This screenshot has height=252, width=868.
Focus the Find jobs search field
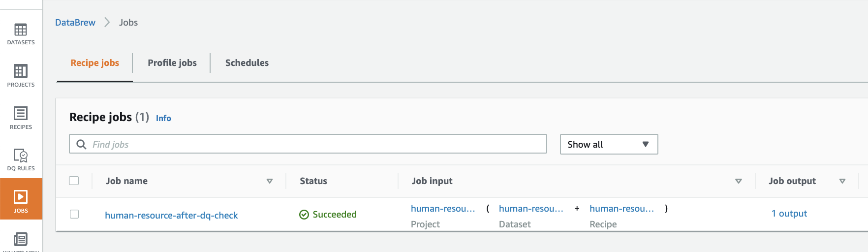[x=315, y=144]
